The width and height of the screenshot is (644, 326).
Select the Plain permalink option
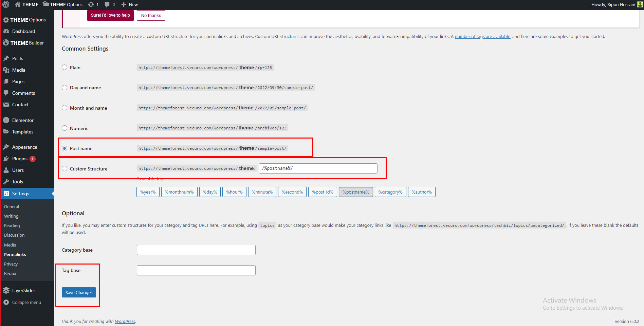[x=65, y=67]
